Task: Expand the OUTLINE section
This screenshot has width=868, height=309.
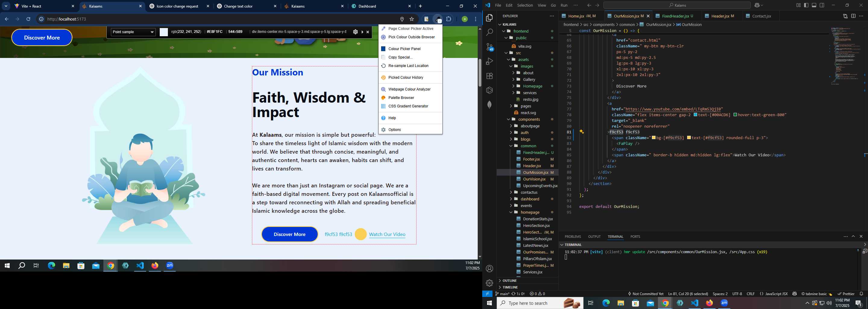Action: click(509, 281)
